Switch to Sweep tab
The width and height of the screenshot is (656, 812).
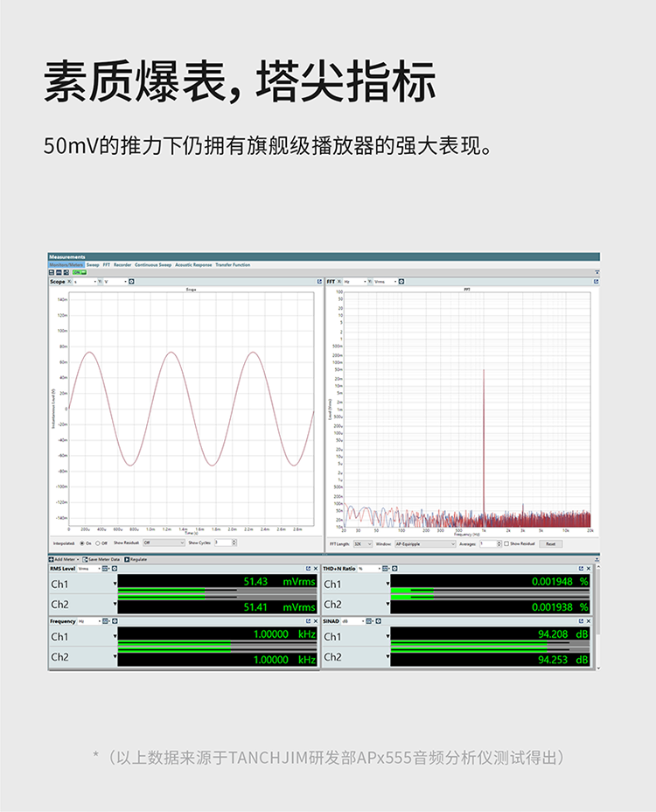pyautogui.click(x=93, y=264)
